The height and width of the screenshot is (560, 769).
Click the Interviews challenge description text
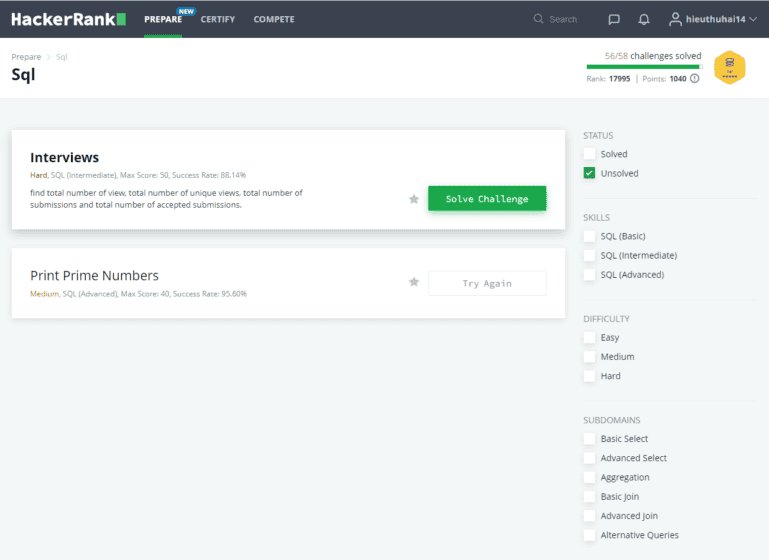coord(166,199)
